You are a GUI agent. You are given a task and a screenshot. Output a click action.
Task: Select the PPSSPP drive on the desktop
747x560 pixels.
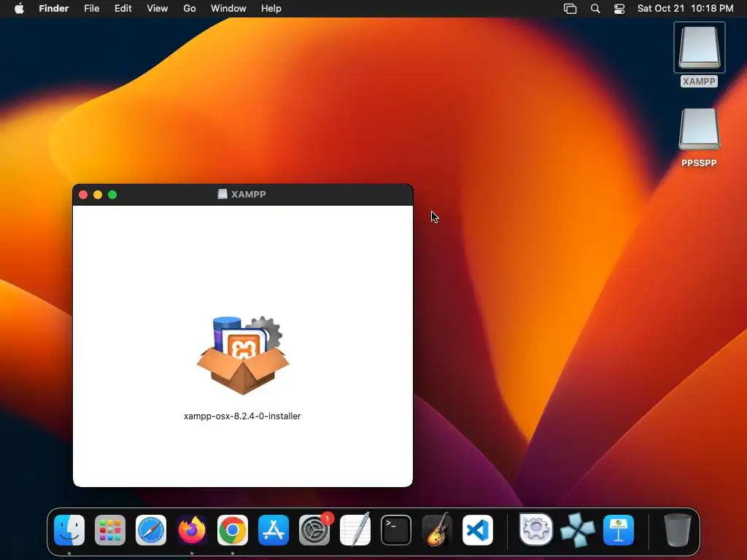(x=699, y=129)
